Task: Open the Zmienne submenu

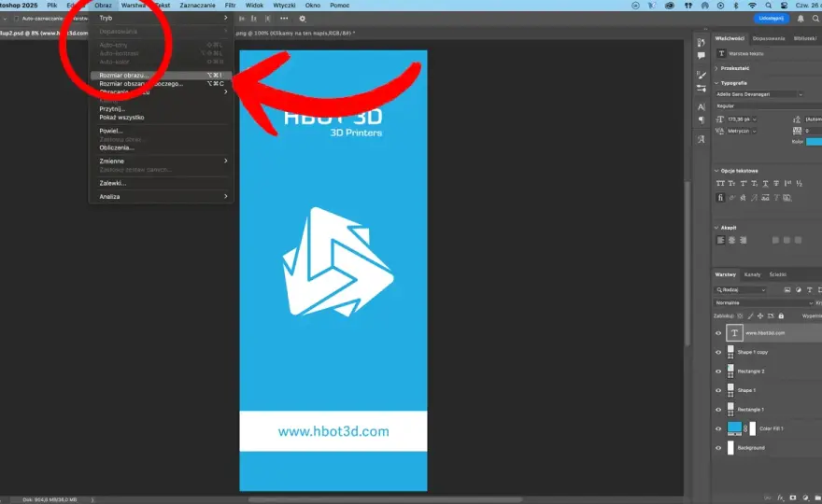Action: click(x=161, y=161)
